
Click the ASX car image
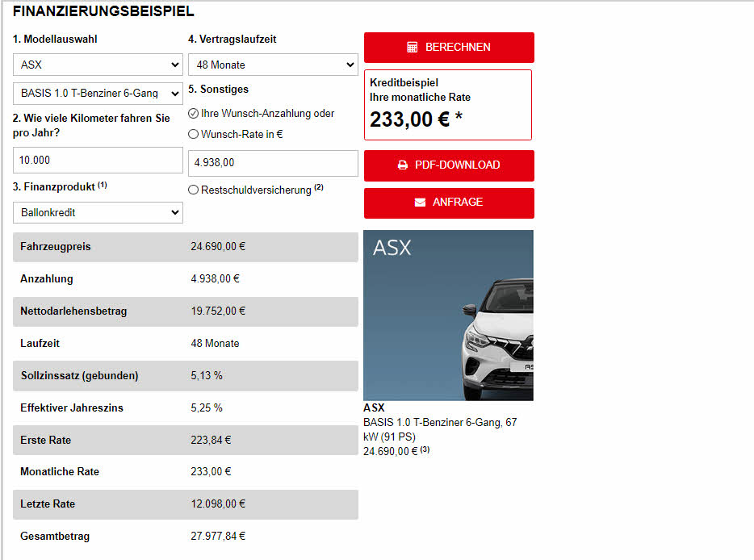point(448,316)
